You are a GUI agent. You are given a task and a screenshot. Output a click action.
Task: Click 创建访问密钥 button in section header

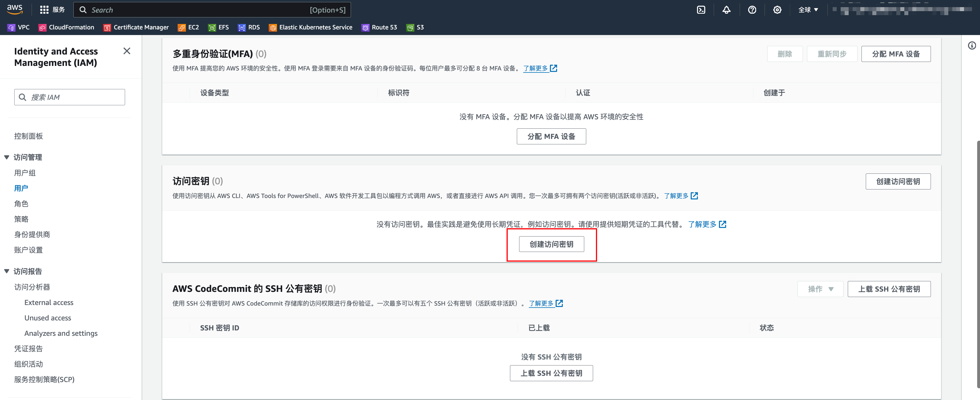tap(898, 181)
